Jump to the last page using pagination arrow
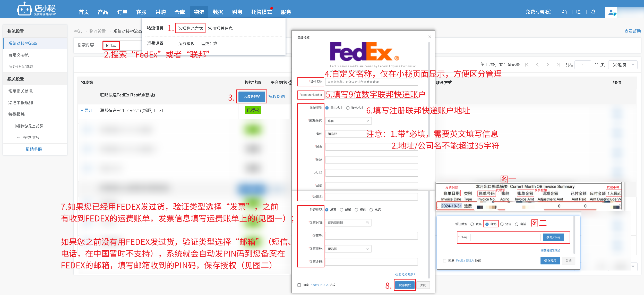Screen dimensions: 644x295 pyautogui.click(x=558, y=65)
